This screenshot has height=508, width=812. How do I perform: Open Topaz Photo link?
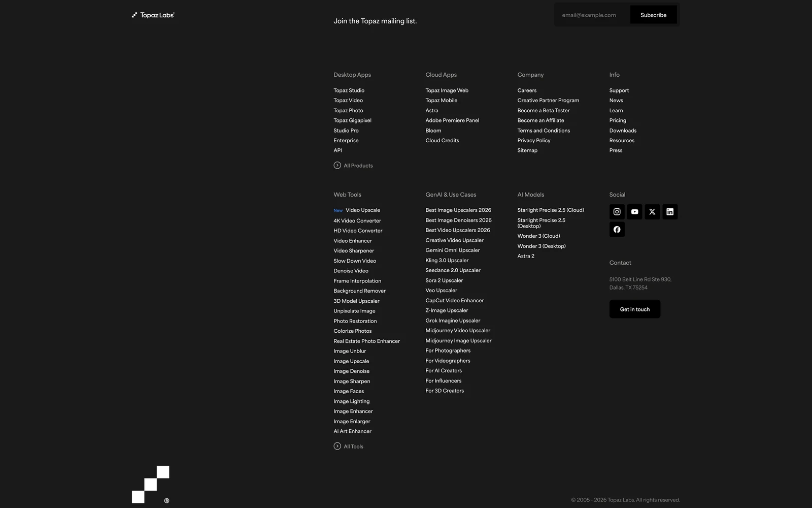coord(348,111)
